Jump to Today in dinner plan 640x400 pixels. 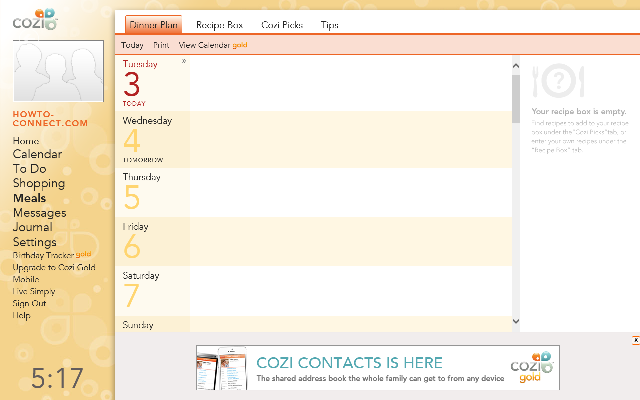[x=132, y=45]
